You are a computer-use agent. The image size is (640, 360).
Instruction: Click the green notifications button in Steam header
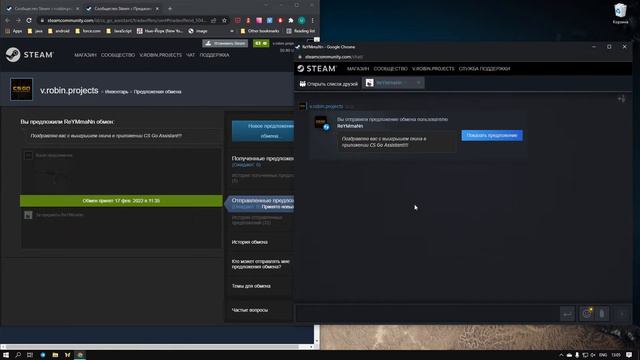pyautogui.click(x=261, y=43)
